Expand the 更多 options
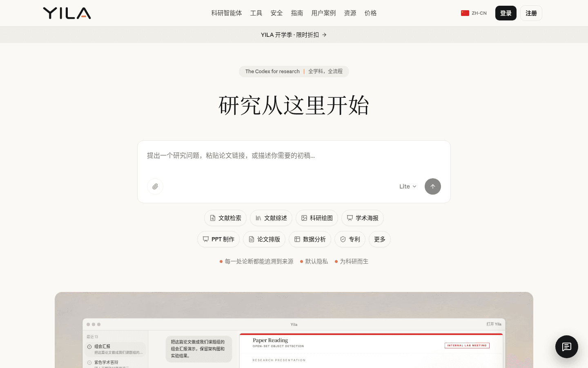 pos(380,239)
